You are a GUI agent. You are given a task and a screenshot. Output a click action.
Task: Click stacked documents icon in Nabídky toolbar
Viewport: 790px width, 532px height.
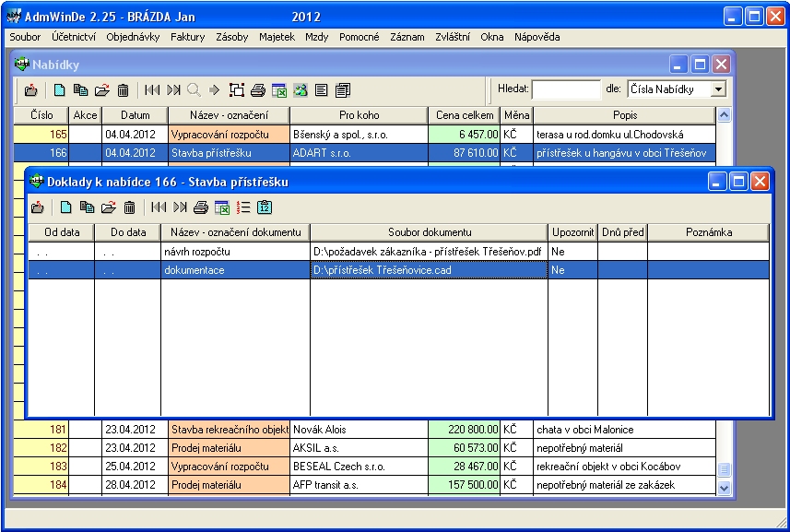[x=343, y=90]
